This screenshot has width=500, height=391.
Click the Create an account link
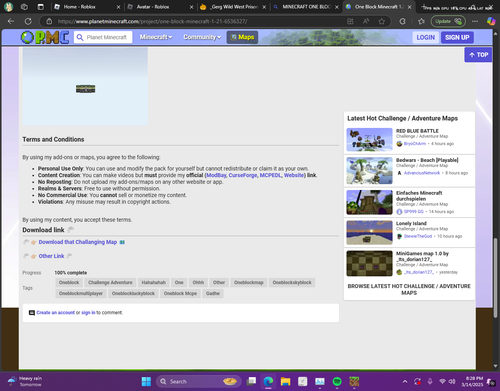click(x=55, y=313)
